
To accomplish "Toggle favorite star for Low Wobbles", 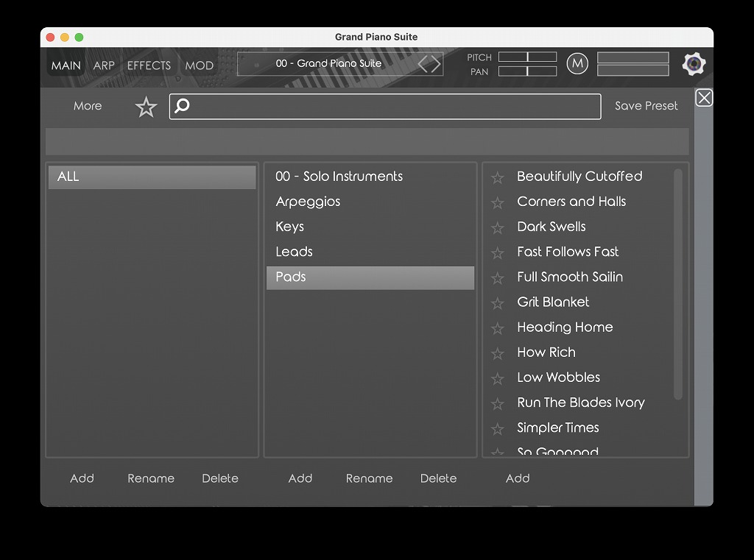I will (498, 378).
